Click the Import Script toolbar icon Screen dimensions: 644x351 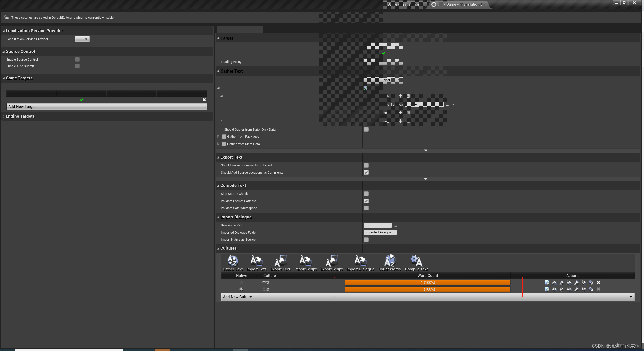[305, 261]
